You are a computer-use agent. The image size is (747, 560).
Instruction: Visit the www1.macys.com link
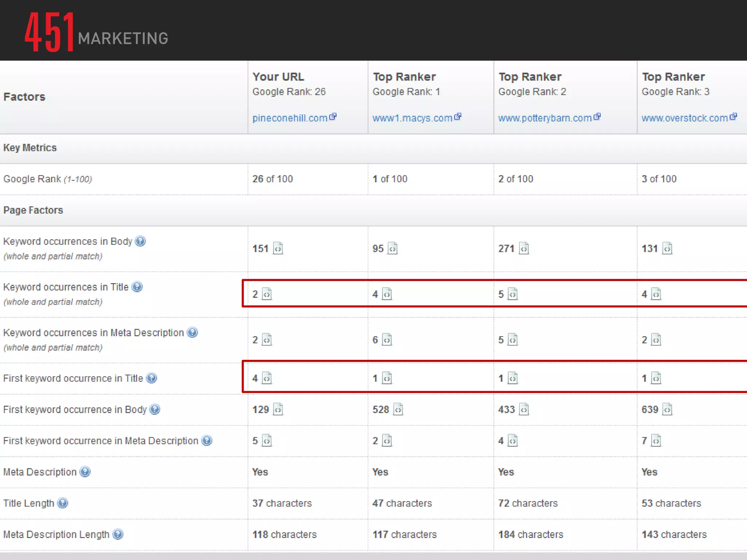pyautogui.click(x=413, y=118)
